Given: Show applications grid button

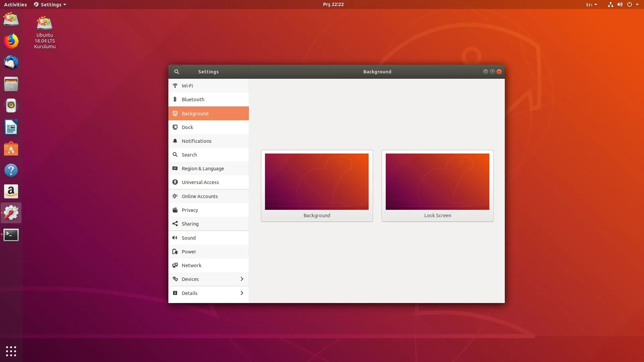Looking at the screenshot, I should point(11,351).
